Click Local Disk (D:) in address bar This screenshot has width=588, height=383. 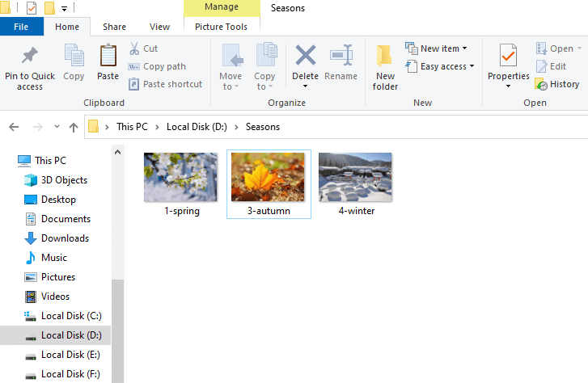coord(197,127)
